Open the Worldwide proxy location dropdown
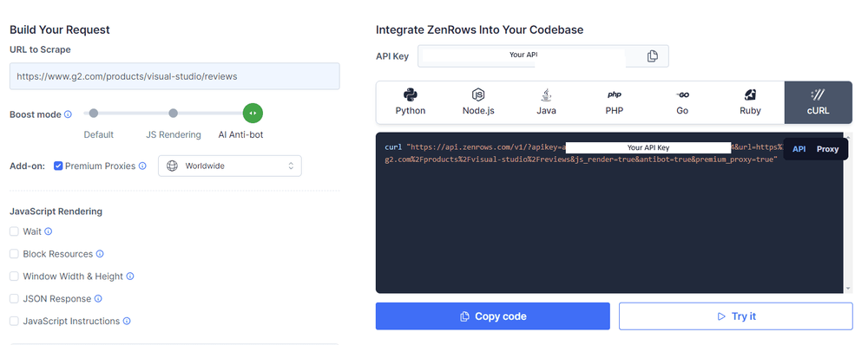Viewport: 868px width, 345px height. click(230, 166)
